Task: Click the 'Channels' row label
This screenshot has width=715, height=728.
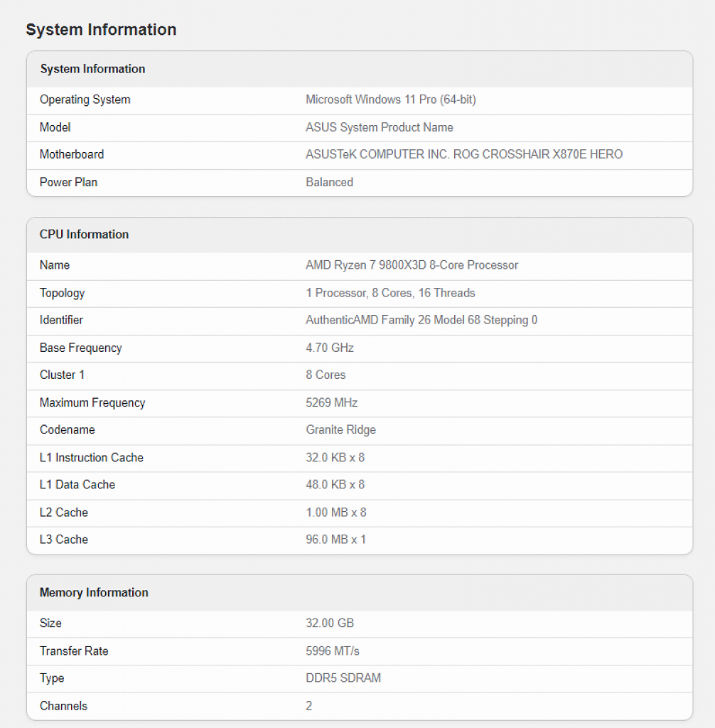Action: pyautogui.click(x=63, y=706)
